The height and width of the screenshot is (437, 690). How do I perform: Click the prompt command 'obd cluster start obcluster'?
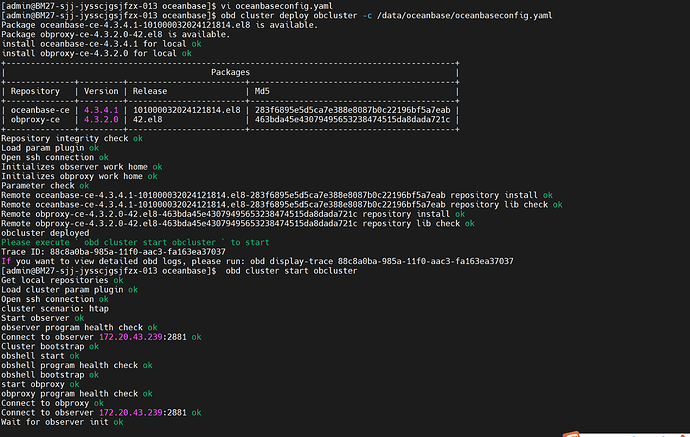(291, 271)
